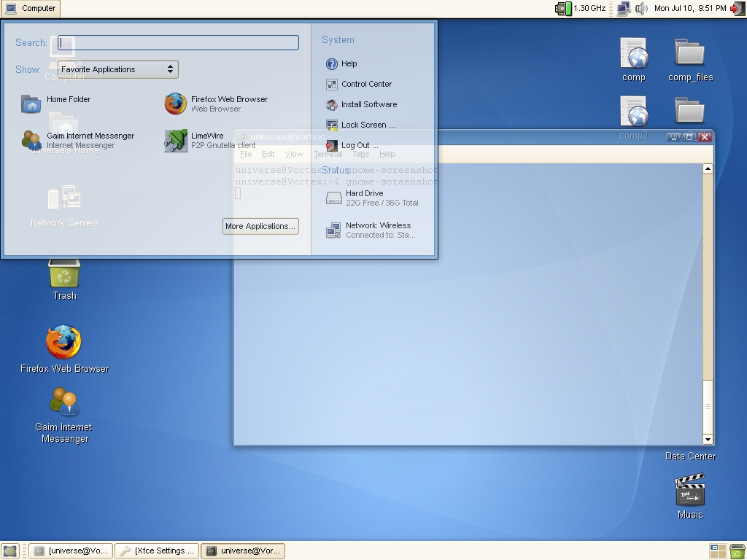Open Control Center
Screen dimensions: 747x560
pos(359,84)
